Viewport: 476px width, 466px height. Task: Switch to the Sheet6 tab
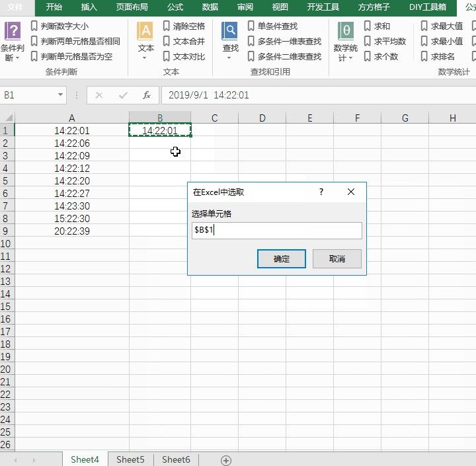[176, 459]
